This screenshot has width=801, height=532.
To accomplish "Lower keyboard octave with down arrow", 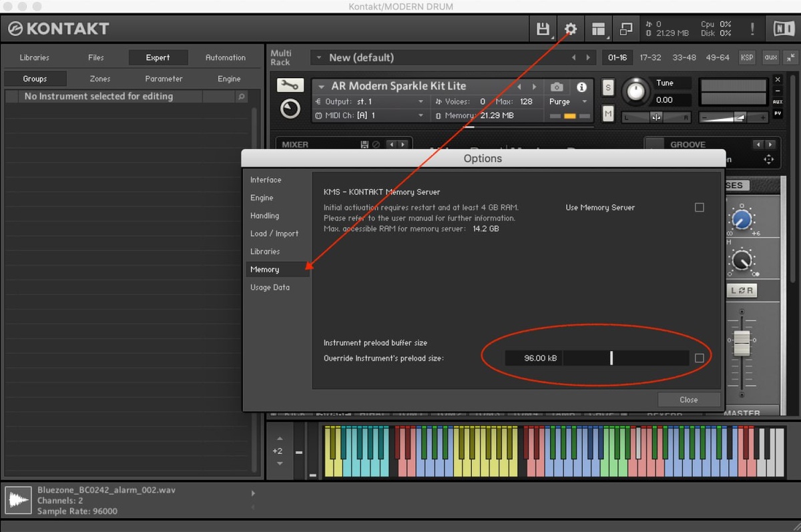I will pos(280,463).
